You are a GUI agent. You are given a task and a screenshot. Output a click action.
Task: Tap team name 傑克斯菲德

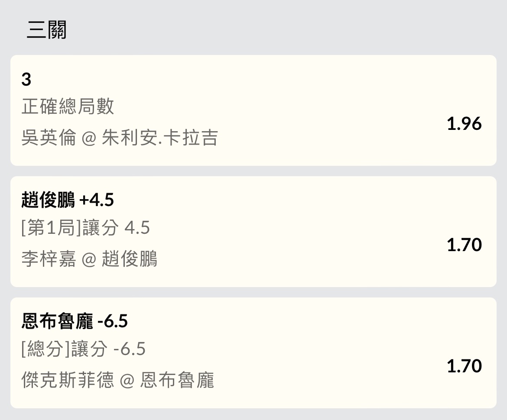tap(67, 381)
